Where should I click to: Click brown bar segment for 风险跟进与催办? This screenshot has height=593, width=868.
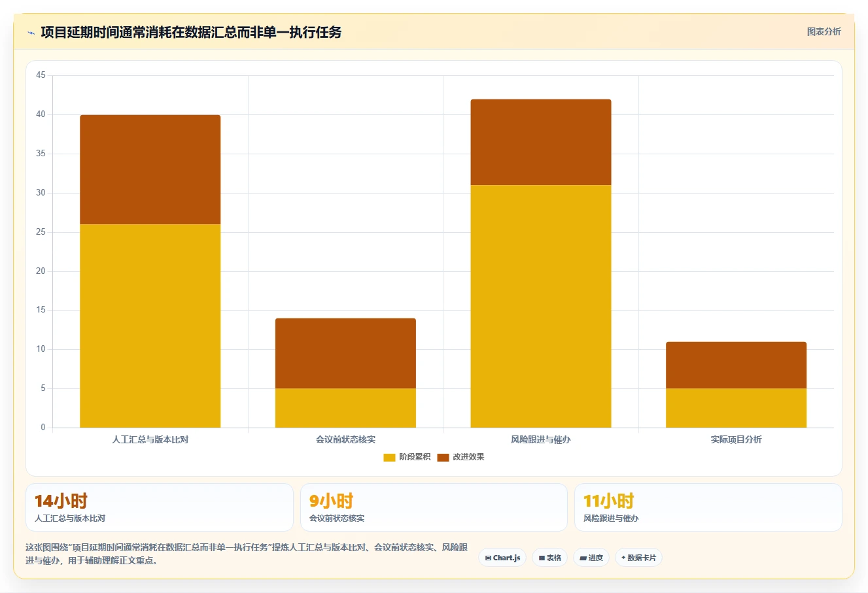pos(541,143)
